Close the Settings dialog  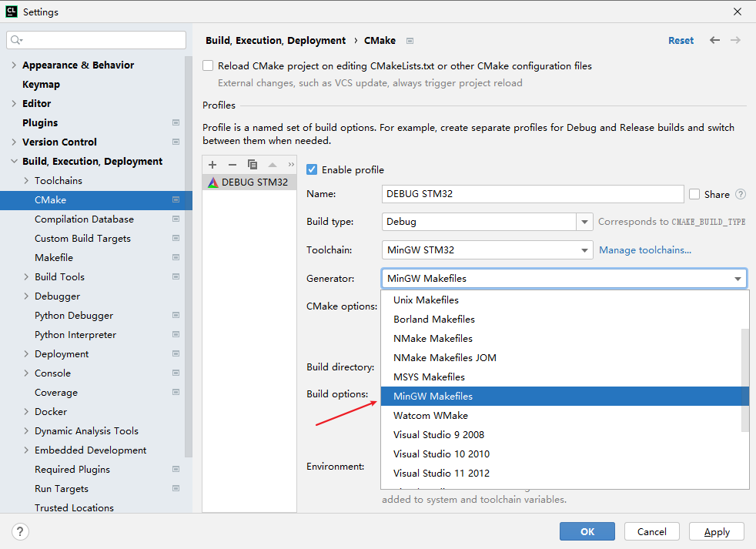click(x=738, y=12)
